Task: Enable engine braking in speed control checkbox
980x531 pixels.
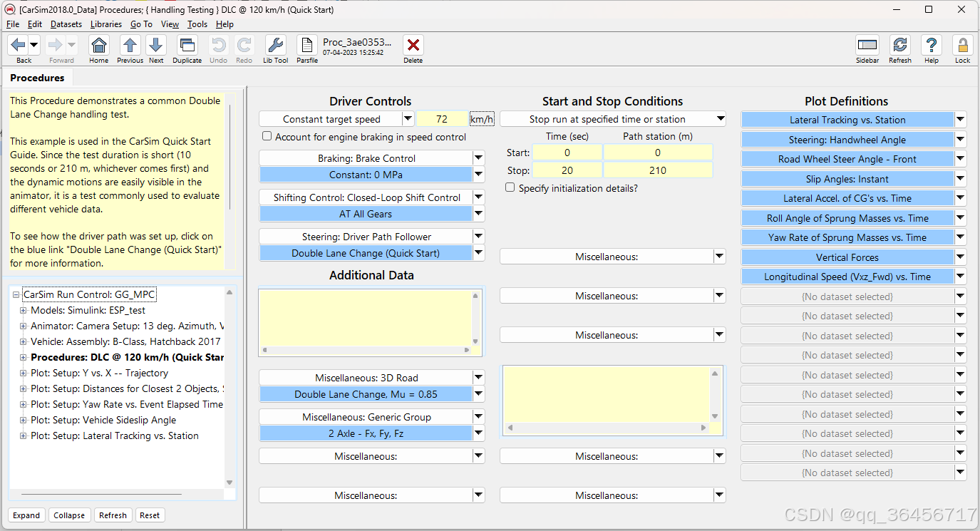Action: point(267,136)
